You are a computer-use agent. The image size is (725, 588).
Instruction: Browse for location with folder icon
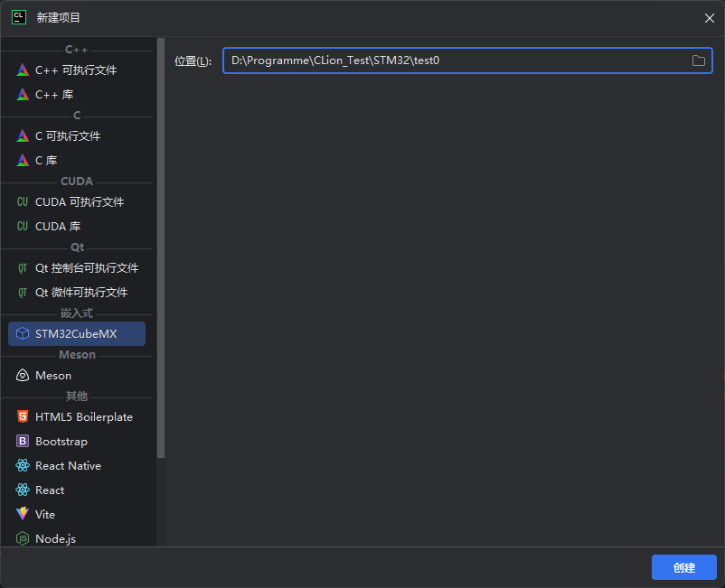coord(698,61)
